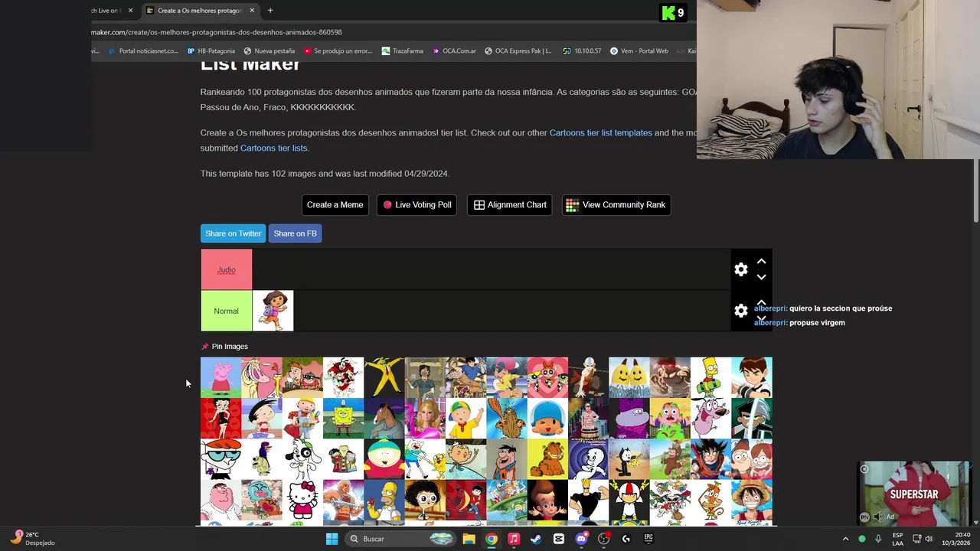The height and width of the screenshot is (551, 980).
Task: Pick the Goku image
Action: [710, 459]
